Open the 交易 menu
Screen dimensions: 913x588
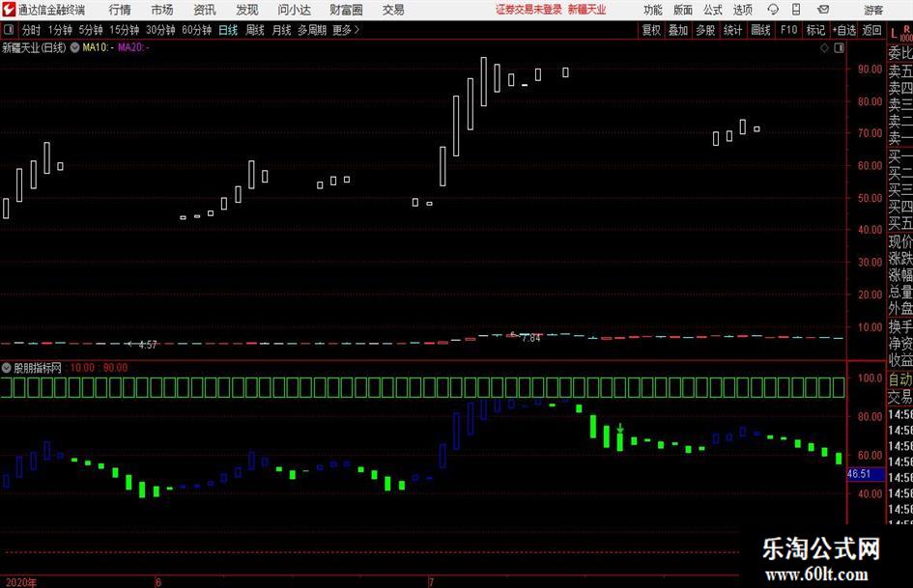click(x=393, y=10)
